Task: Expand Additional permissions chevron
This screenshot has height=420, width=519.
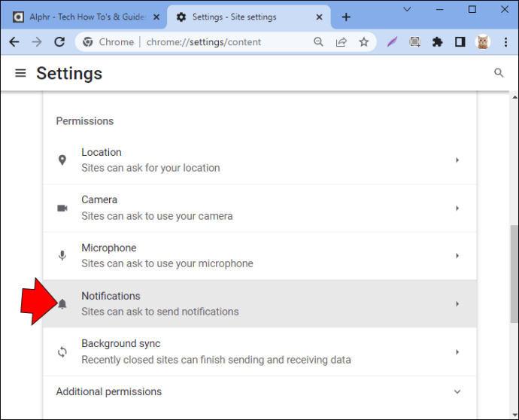Action: click(457, 391)
